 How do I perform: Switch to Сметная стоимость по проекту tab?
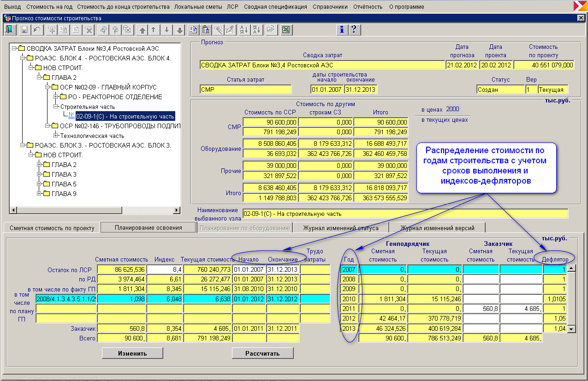click(52, 228)
